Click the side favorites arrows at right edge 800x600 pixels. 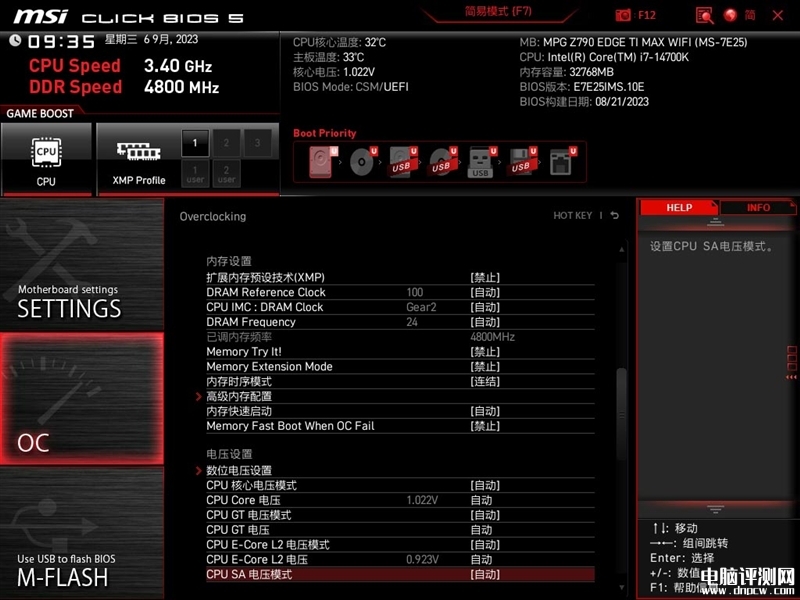click(x=791, y=377)
